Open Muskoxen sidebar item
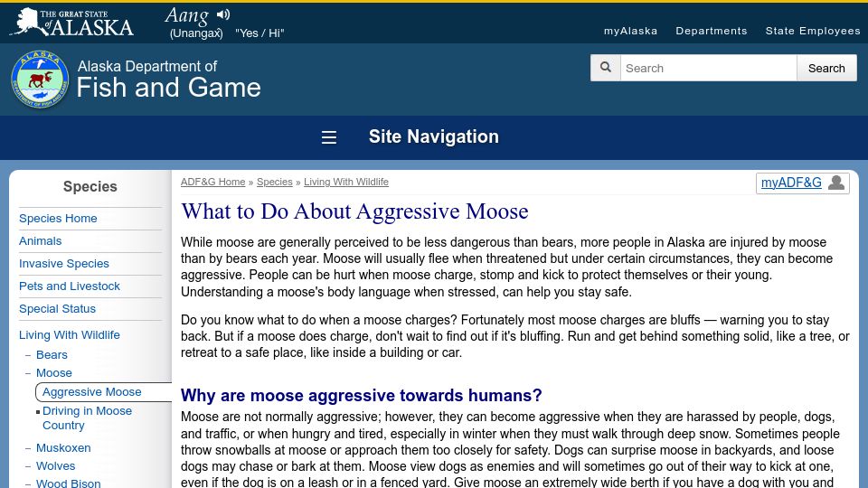 click(x=63, y=448)
